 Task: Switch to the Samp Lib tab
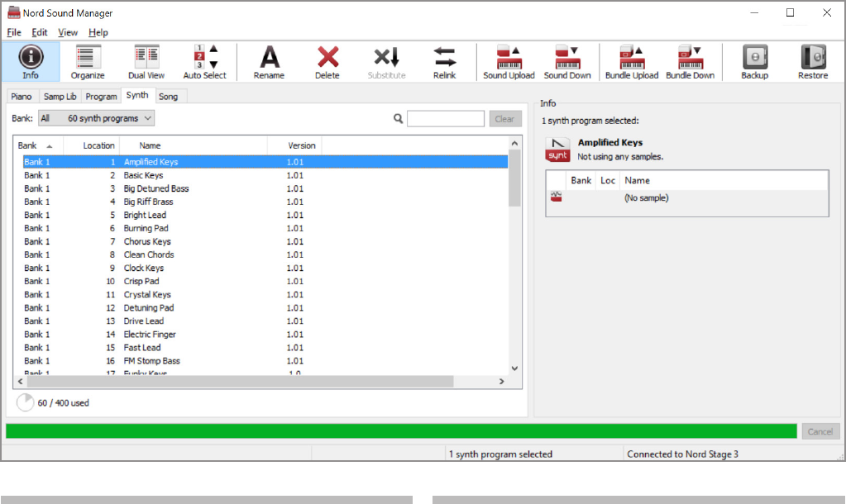60,97
